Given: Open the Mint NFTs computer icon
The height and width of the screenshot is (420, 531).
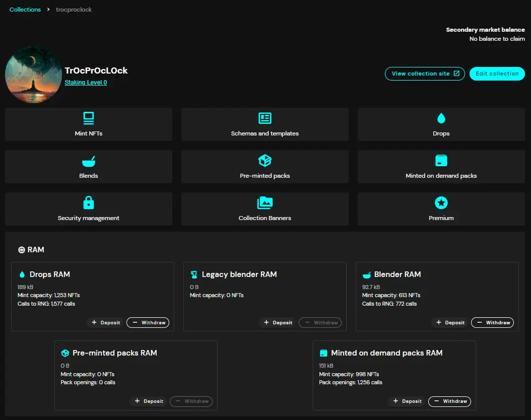Looking at the screenshot, I should pos(88,118).
